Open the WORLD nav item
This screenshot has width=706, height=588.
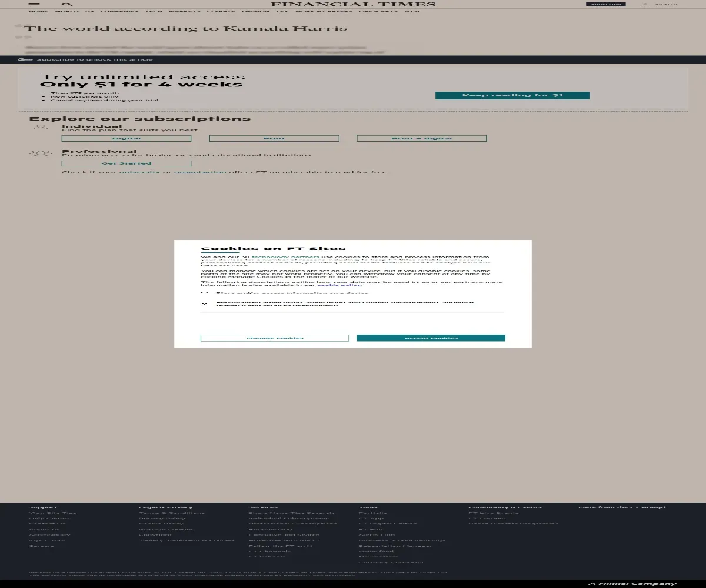66,11
